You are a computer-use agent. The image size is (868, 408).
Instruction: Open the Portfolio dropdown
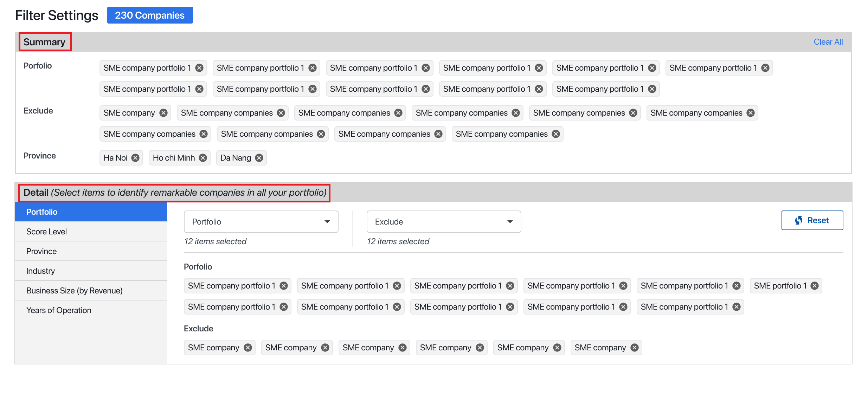[261, 222]
